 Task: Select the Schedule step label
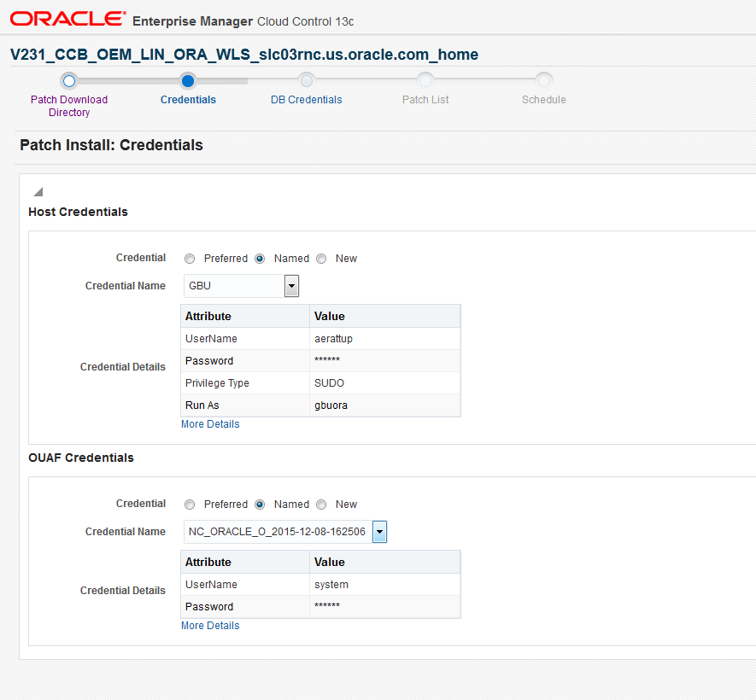click(544, 100)
